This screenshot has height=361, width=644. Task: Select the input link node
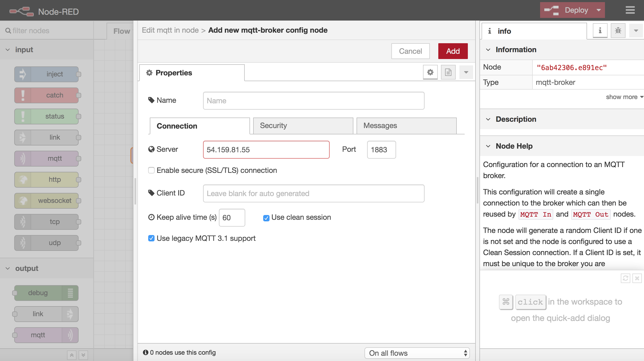click(47, 137)
